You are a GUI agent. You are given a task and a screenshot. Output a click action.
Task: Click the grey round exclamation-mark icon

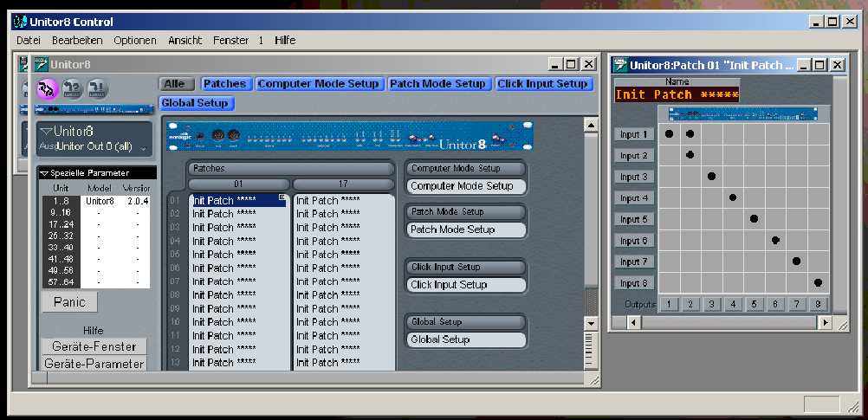coord(96,88)
